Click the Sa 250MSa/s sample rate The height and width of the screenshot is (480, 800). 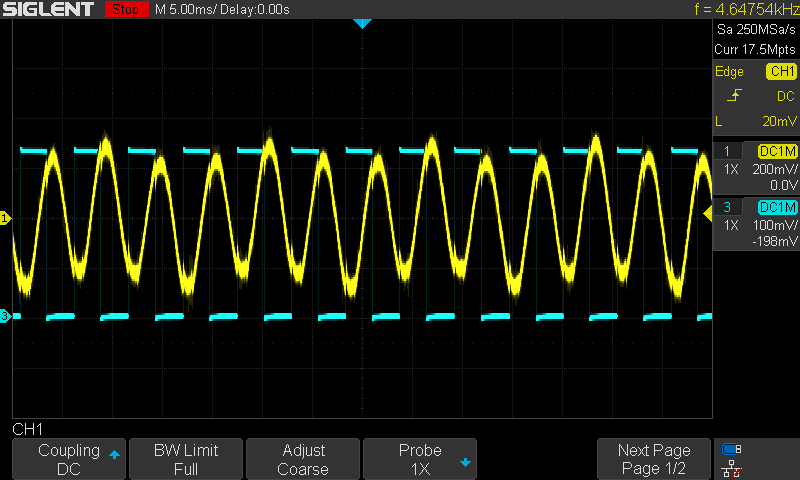(x=756, y=30)
